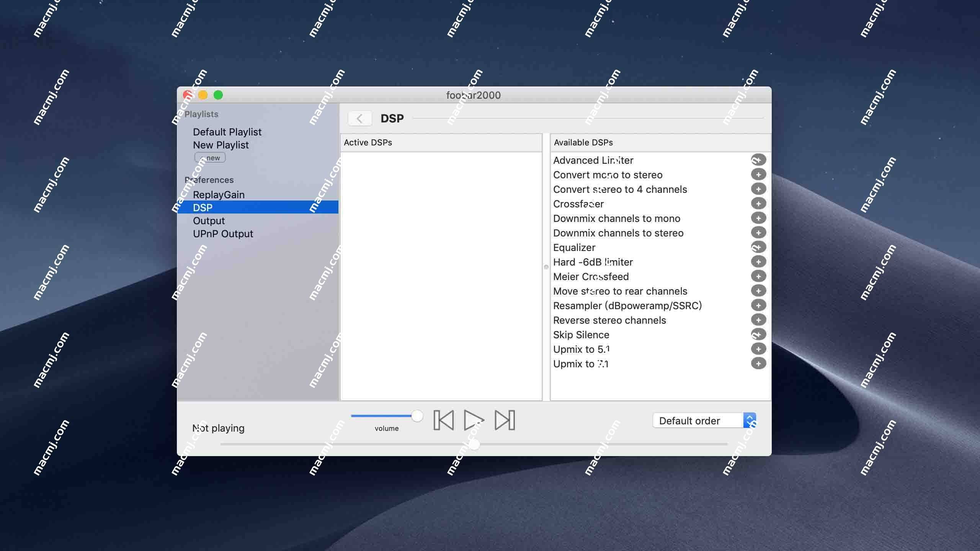Open ReplayGain preferences
Image resolution: width=980 pixels, height=551 pixels.
tap(219, 195)
